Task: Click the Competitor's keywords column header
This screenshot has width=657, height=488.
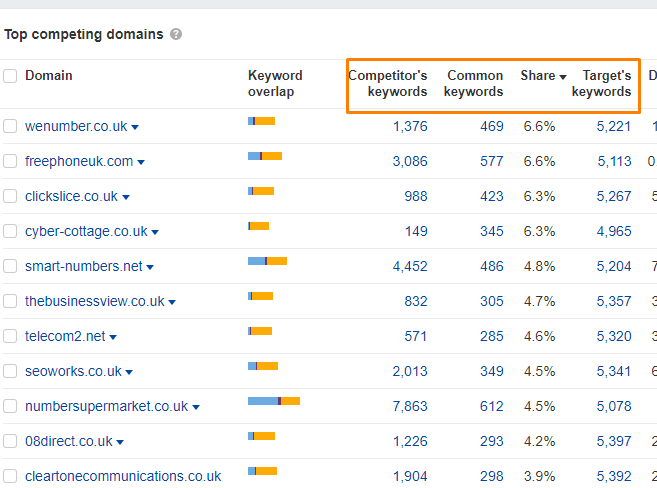Action: (x=388, y=83)
